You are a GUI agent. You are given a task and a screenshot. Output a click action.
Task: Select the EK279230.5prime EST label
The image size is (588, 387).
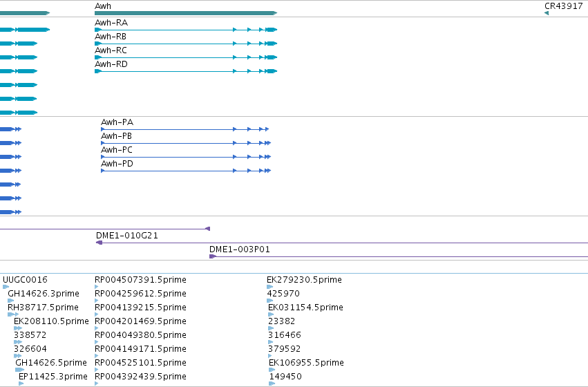[x=304, y=280]
